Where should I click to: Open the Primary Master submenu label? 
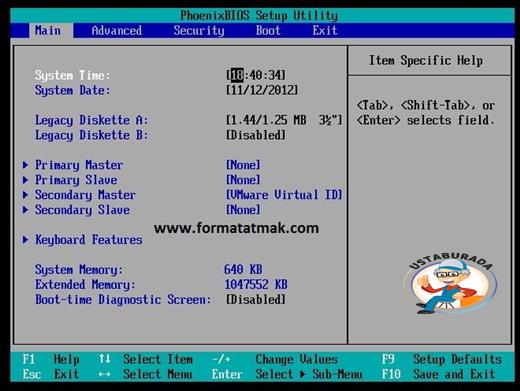click(x=79, y=165)
